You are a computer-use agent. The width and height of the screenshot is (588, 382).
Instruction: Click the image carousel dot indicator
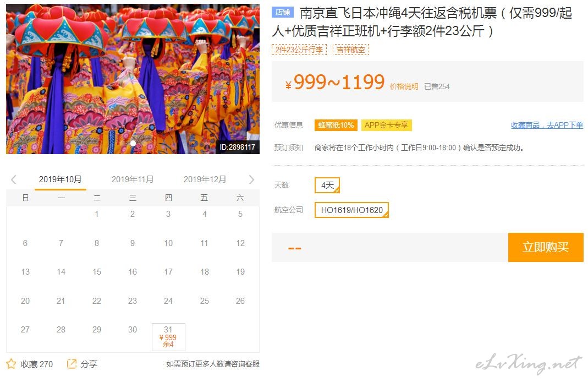[x=133, y=143]
